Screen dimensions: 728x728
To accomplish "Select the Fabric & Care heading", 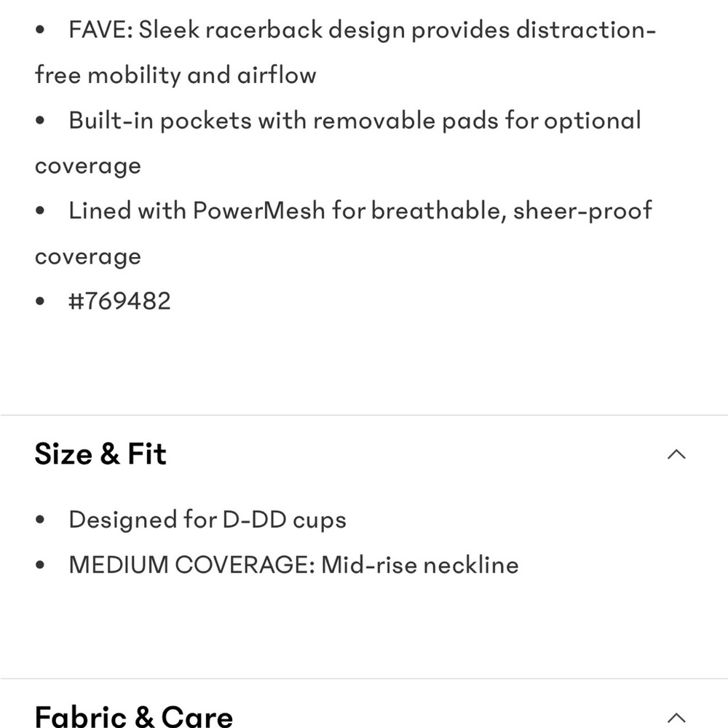I will click(x=135, y=717).
